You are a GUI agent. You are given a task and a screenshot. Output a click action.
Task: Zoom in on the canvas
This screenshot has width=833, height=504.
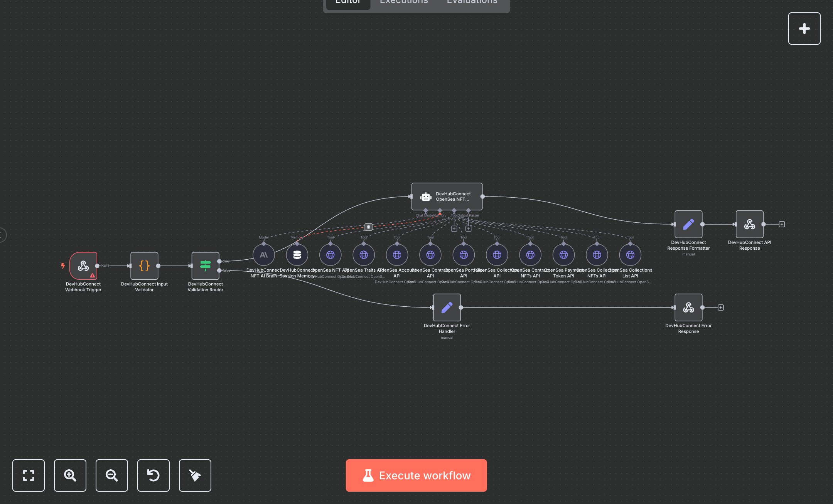[x=70, y=475]
